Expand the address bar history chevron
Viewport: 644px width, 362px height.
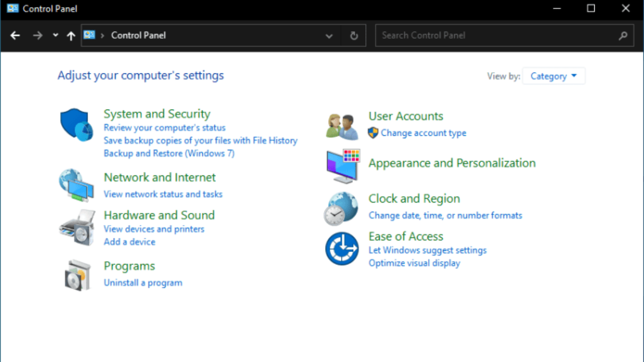coord(329,36)
